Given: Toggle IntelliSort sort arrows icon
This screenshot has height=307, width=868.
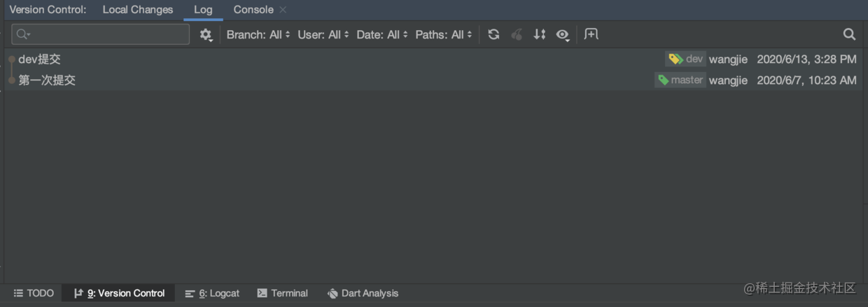Looking at the screenshot, I should click(x=539, y=34).
